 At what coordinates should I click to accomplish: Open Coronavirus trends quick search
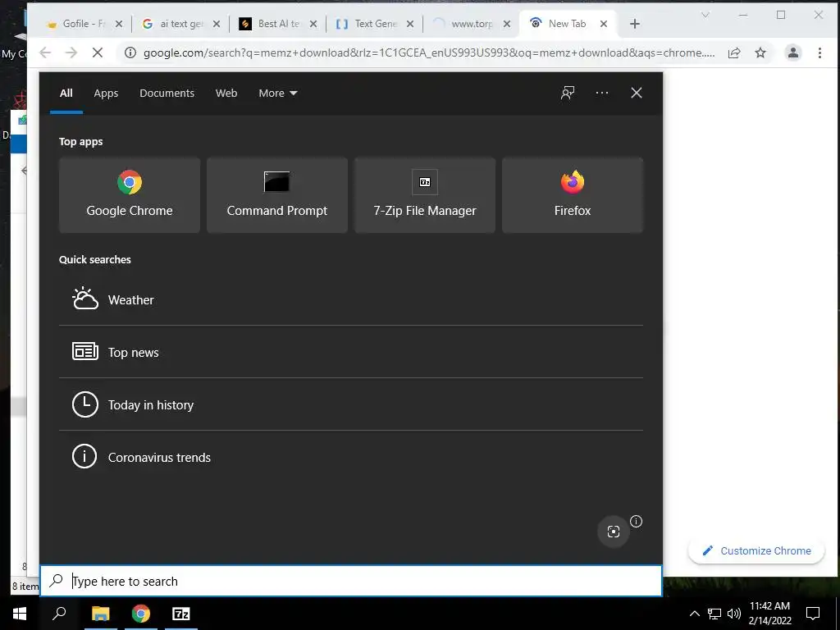351,457
